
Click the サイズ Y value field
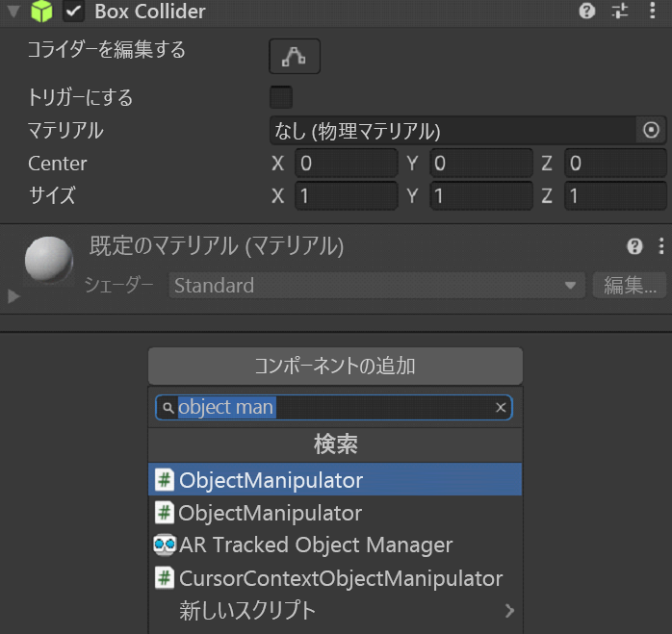tap(481, 195)
